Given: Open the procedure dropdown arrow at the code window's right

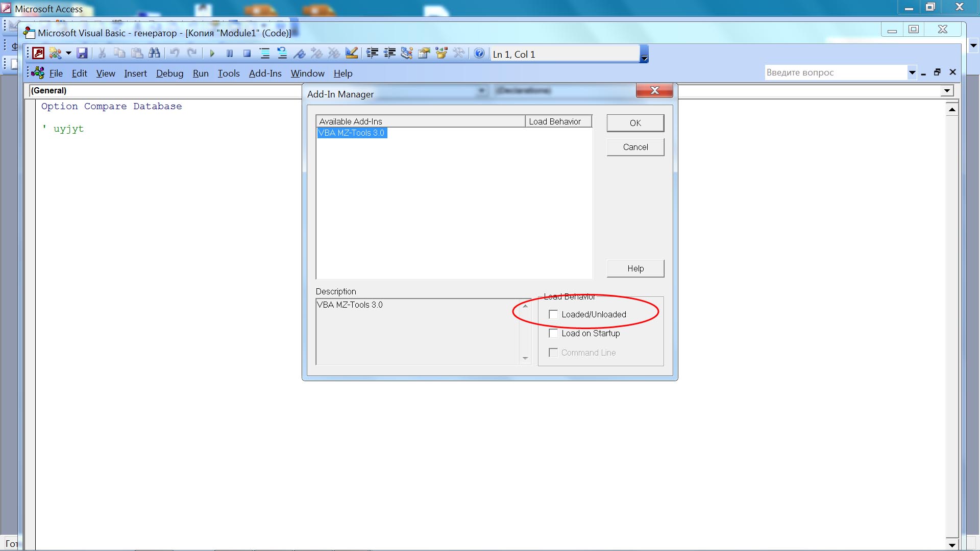Looking at the screenshot, I should click(947, 91).
